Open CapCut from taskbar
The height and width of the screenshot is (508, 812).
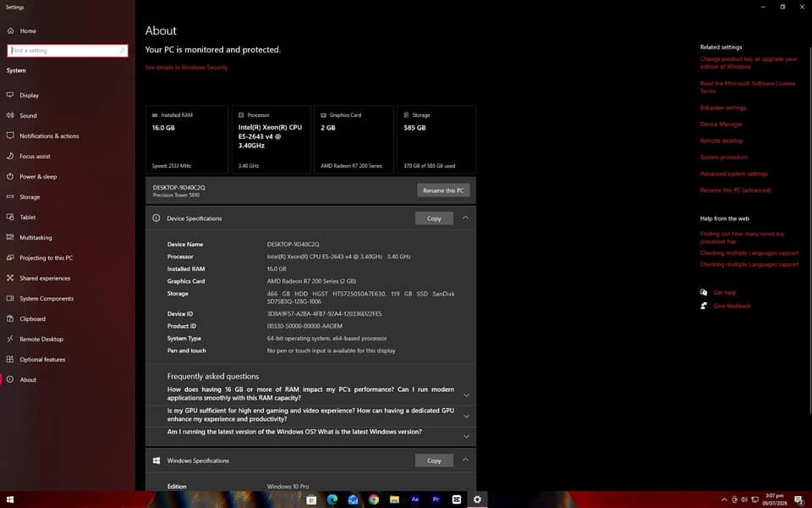(x=456, y=500)
